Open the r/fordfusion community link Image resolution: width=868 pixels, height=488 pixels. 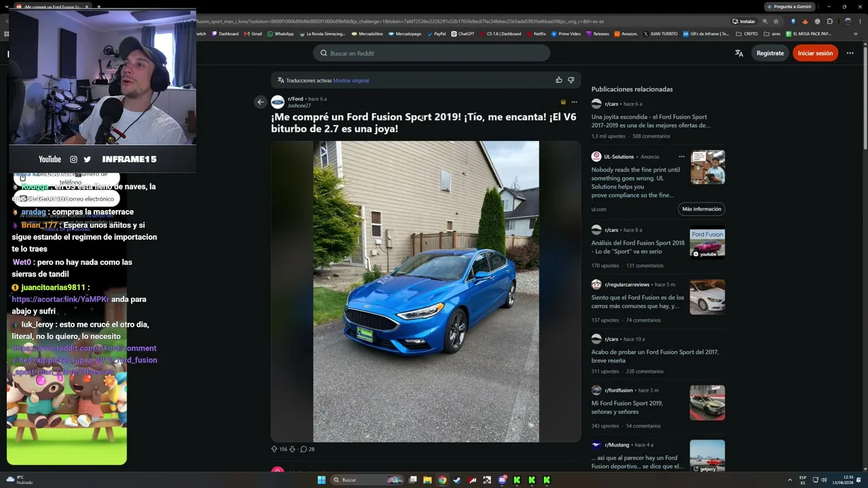tap(618, 390)
